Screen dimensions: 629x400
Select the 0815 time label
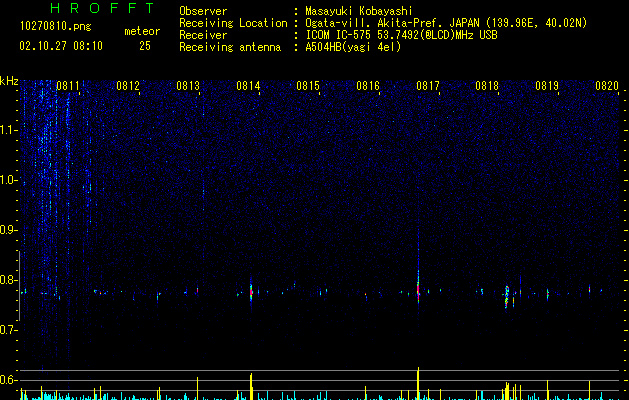tap(308, 86)
